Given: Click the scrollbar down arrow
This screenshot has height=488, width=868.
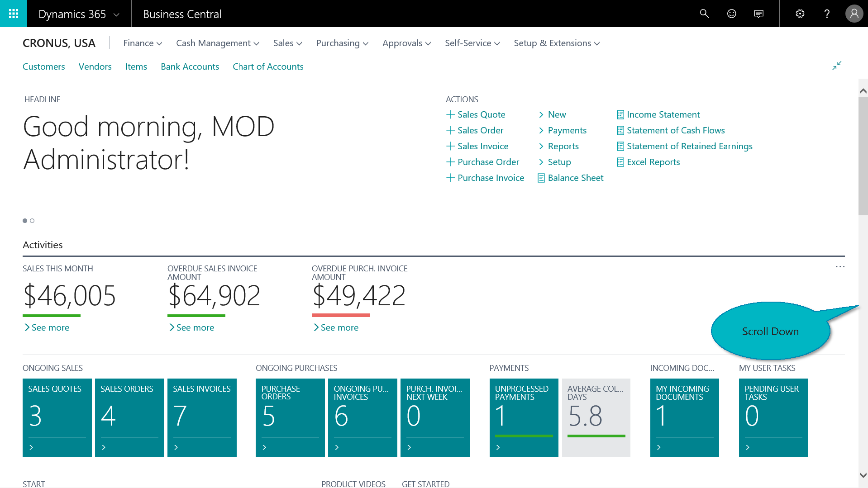Looking at the screenshot, I should (863, 475).
